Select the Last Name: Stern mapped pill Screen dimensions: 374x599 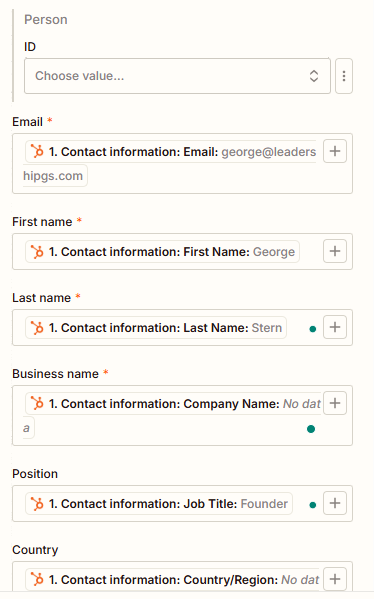(x=156, y=328)
